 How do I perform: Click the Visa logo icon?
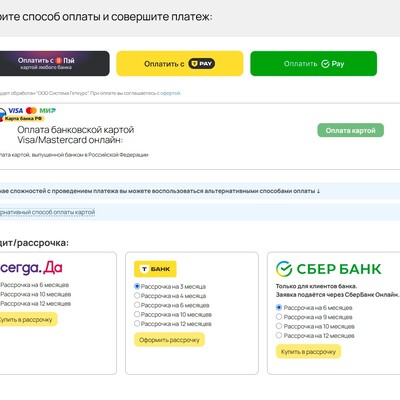[16, 110]
